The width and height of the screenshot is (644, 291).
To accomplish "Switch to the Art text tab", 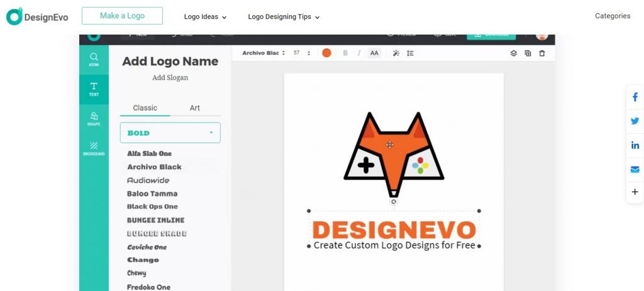I will [195, 108].
